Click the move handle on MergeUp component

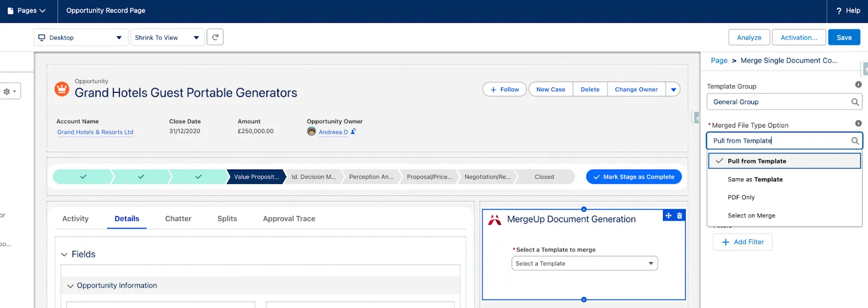click(668, 216)
